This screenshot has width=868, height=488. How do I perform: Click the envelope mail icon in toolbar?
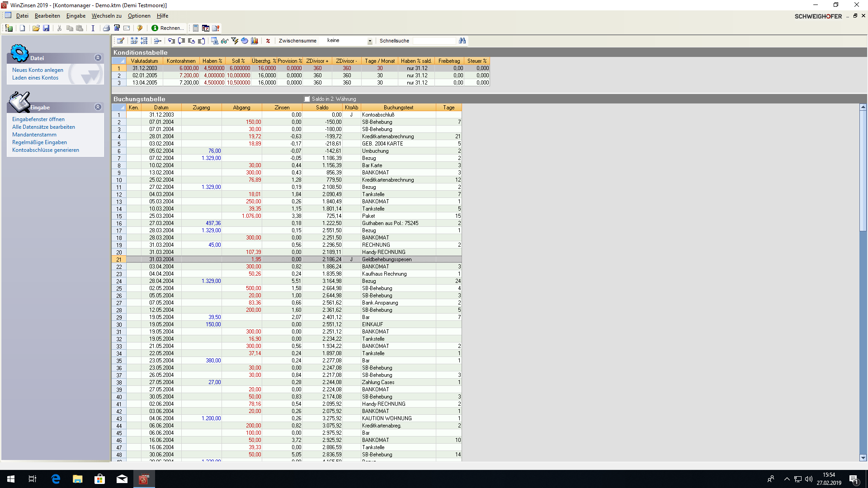point(127,28)
